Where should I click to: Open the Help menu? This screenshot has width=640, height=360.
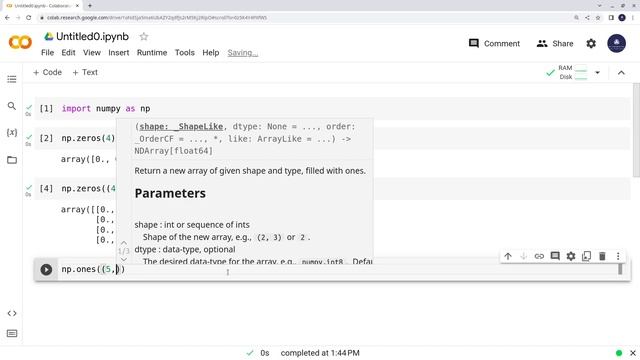pyautogui.click(x=211, y=53)
